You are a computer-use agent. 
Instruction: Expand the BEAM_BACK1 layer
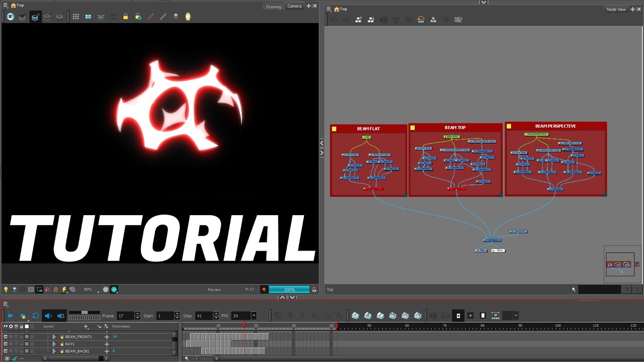pos(54,351)
